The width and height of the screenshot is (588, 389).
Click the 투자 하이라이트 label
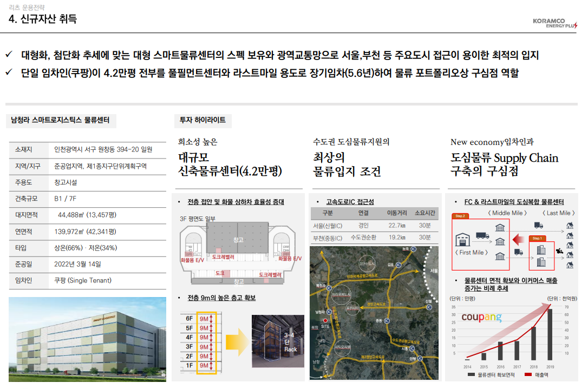coord(202,120)
